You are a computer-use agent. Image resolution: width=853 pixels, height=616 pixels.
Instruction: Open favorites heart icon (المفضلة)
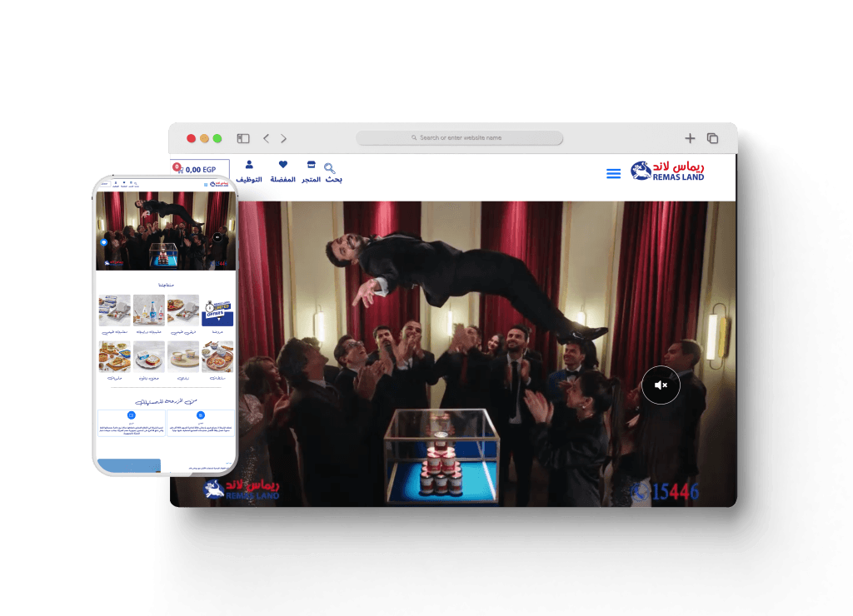click(x=283, y=165)
